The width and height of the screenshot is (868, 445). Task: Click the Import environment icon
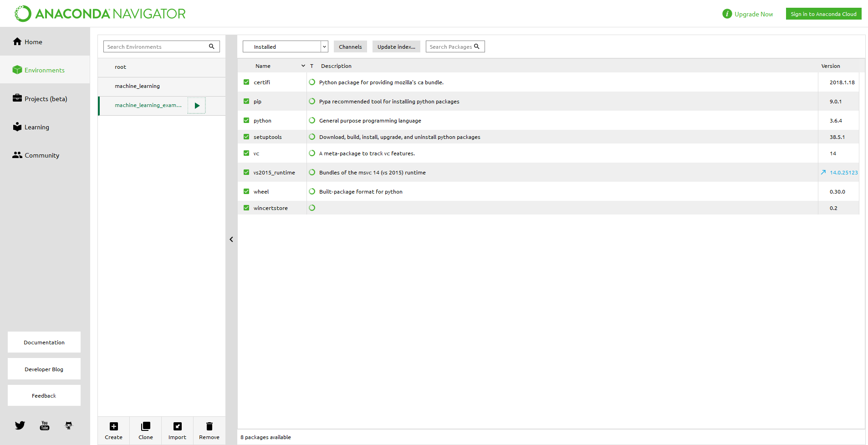[x=178, y=426]
